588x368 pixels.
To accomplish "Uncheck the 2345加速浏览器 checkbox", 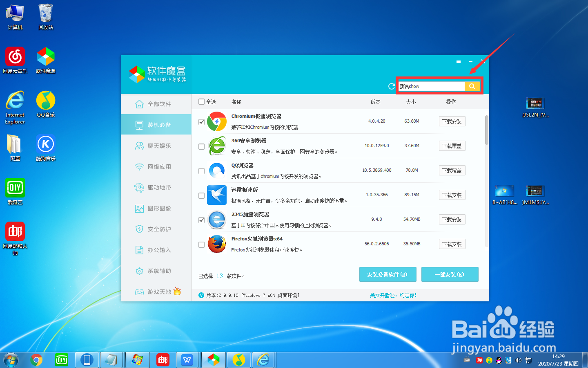I will tap(201, 220).
